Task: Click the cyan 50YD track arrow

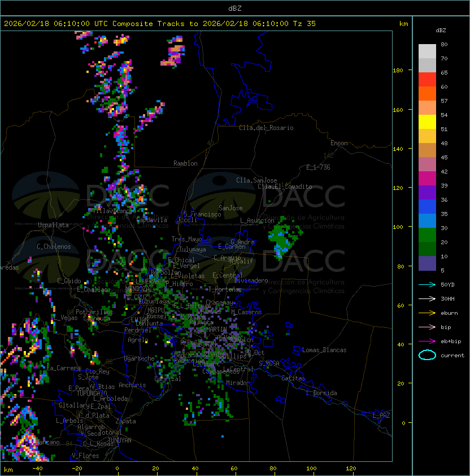Action: [427, 285]
